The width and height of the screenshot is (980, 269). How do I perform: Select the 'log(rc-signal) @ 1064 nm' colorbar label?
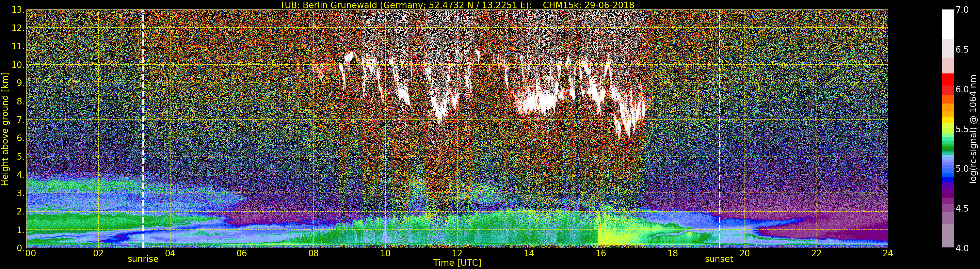[973, 129]
